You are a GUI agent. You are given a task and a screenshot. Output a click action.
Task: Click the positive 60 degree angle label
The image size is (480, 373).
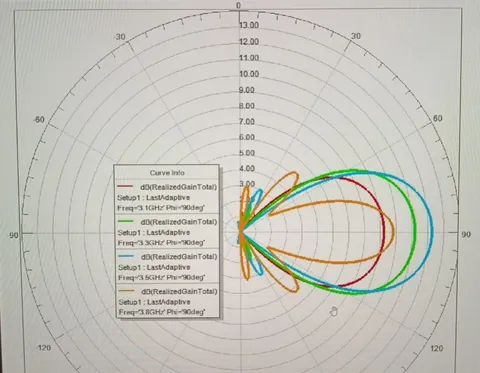click(x=438, y=119)
